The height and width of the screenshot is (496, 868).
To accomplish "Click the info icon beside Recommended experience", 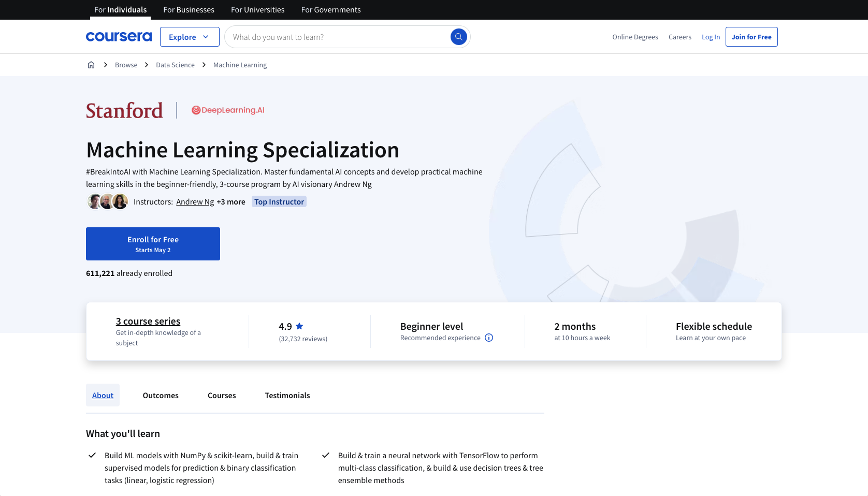I will (489, 338).
